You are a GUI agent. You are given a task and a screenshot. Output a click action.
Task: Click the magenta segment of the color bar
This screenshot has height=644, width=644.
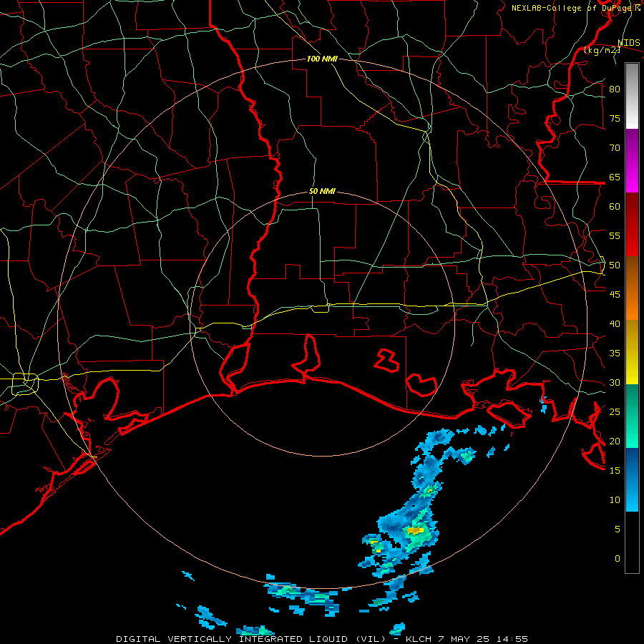[632, 161]
